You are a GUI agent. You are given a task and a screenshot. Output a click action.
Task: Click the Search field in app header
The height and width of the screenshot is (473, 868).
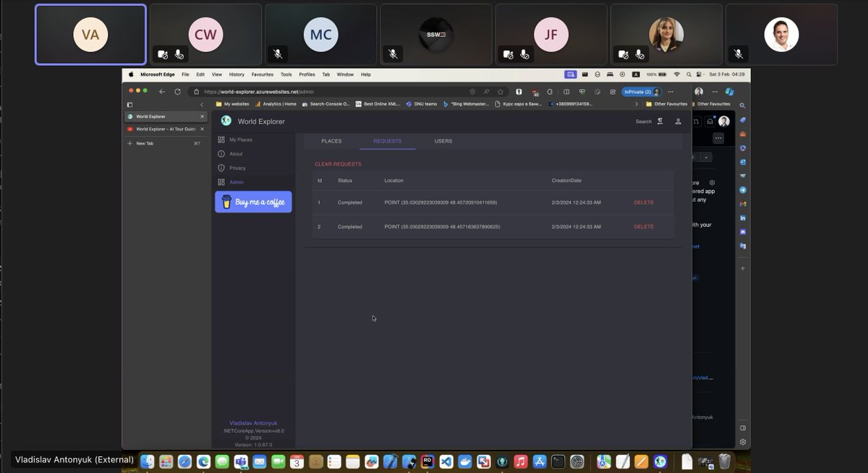643,122
